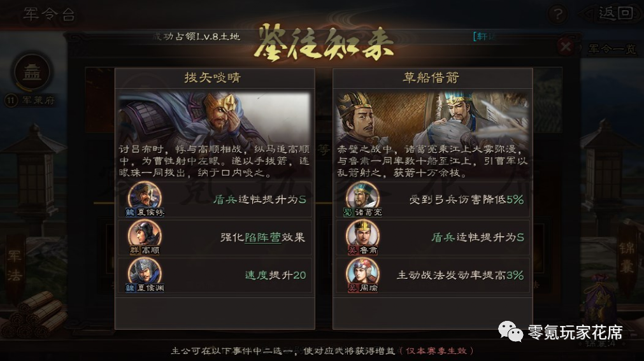644x361 pixels.
Task: Click the help question mark icon
Action: coord(558,15)
